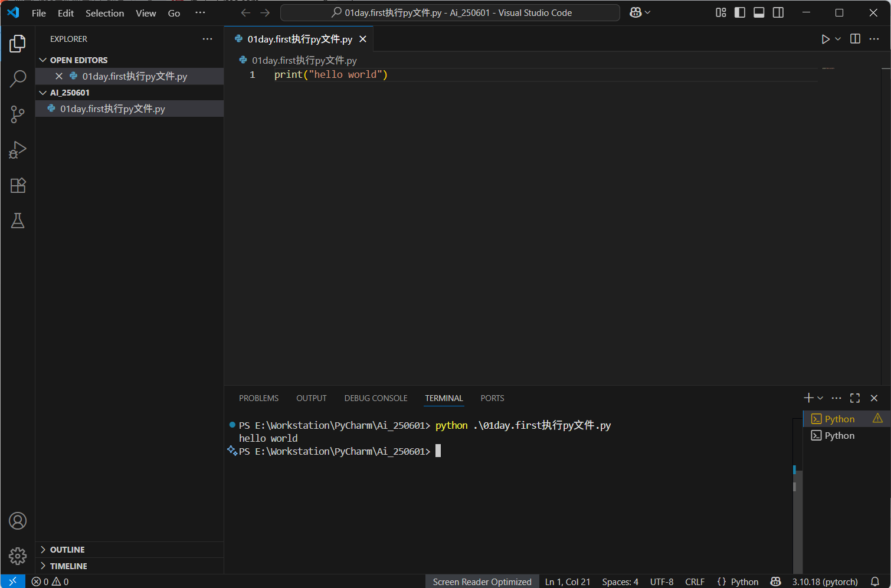Open the Extensions view
The height and width of the screenshot is (588, 891).
click(x=18, y=185)
